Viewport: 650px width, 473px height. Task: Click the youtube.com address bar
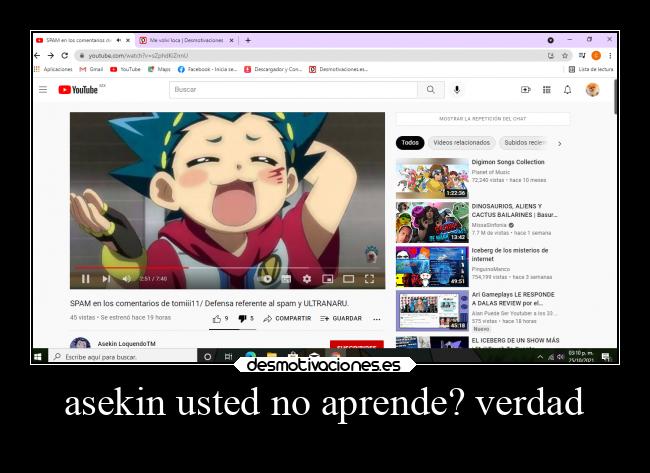(311, 55)
